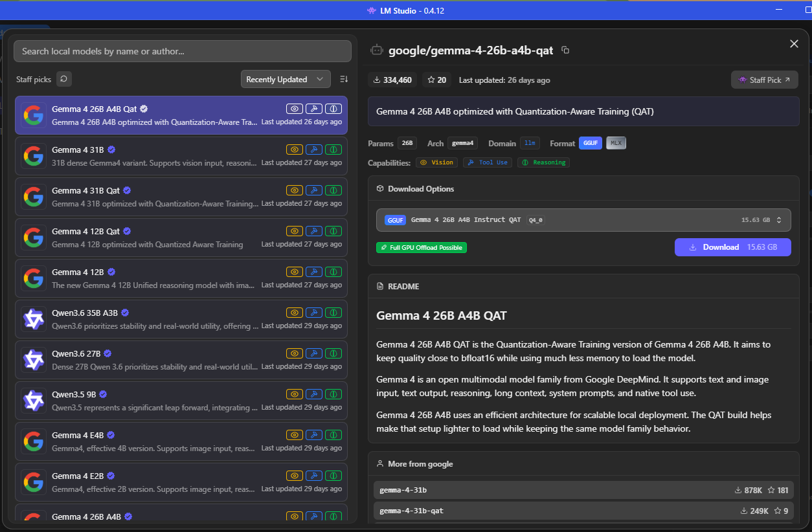This screenshot has width=812, height=532.
Task: Click the Last updated: 26 days ago text
Action: coord(504,80)
